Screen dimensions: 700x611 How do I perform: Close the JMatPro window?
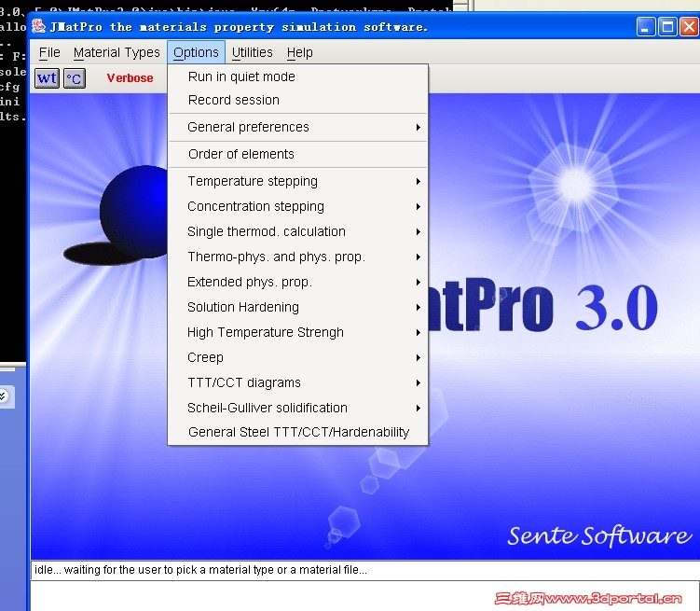pyautogui.click(x=690, y=27)
